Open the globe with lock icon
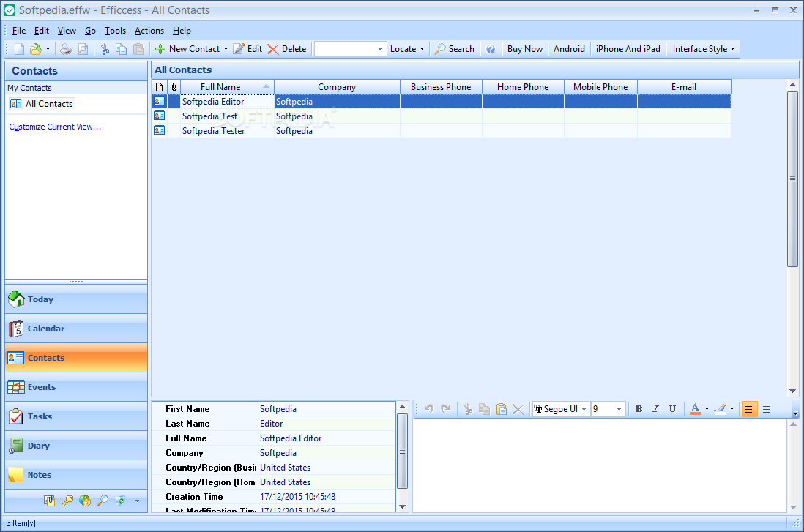 (x=85, y=501)
